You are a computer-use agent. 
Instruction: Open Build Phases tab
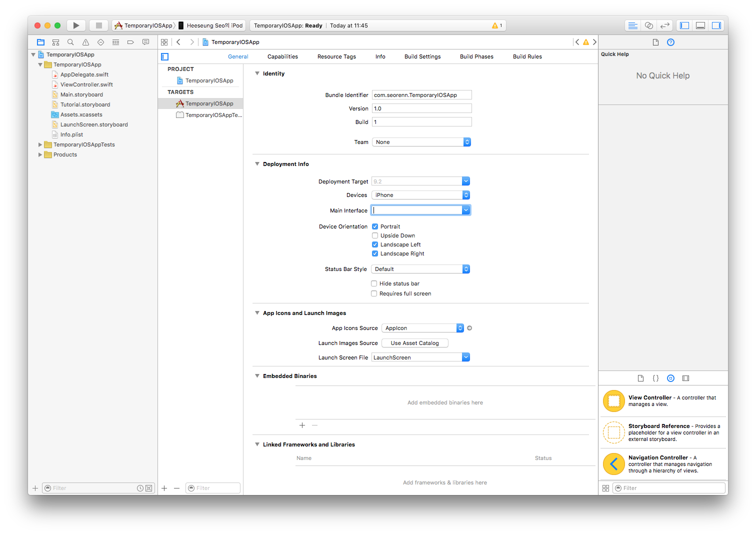(476, 56)
